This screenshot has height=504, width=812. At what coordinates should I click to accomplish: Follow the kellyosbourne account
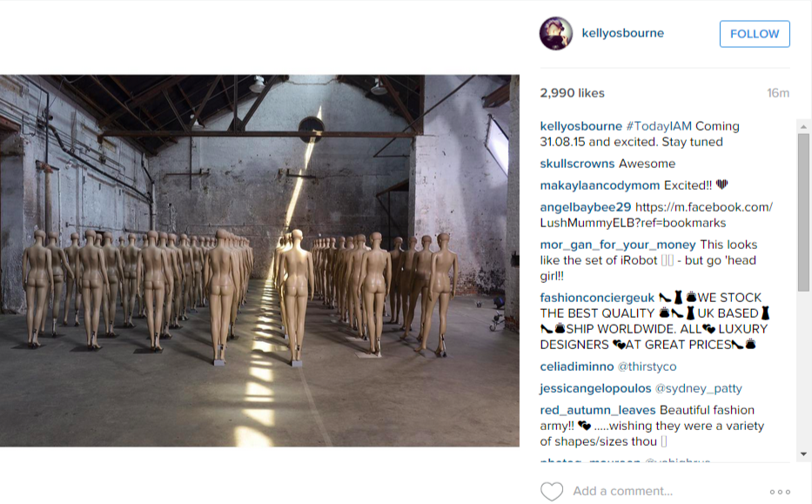(x=755, y=34)
